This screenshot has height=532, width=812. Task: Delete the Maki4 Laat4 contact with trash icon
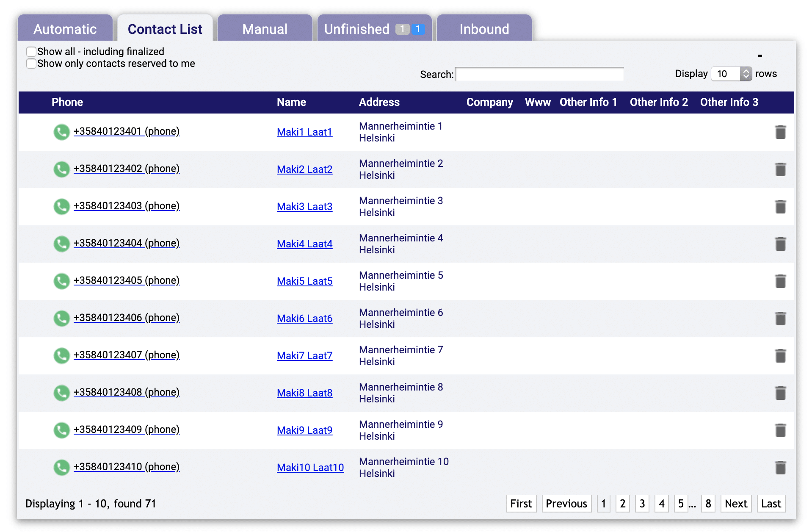coord(780,244)
